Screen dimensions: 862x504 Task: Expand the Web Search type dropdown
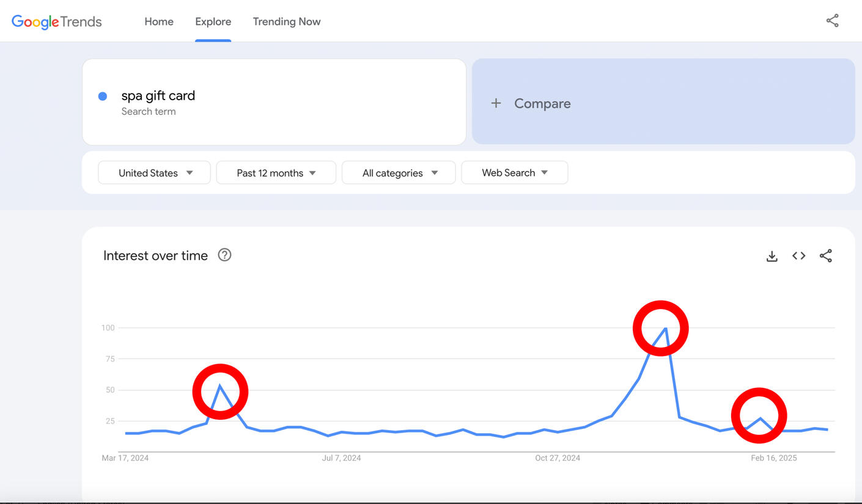[x=514, y=173]
